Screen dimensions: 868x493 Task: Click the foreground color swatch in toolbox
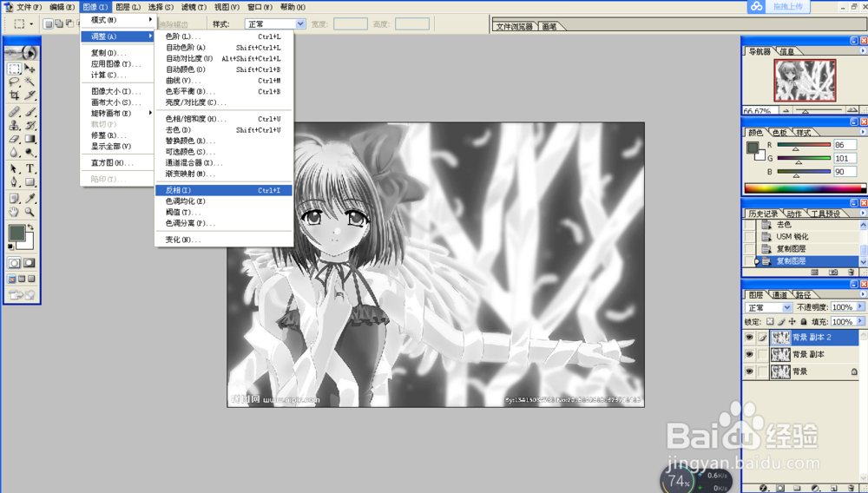tap(16, 233)
